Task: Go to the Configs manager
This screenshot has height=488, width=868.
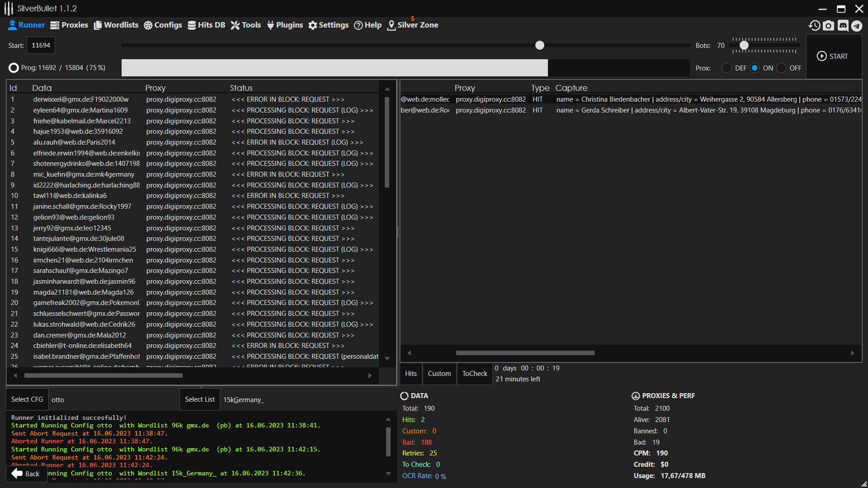Action: point(163,25)
